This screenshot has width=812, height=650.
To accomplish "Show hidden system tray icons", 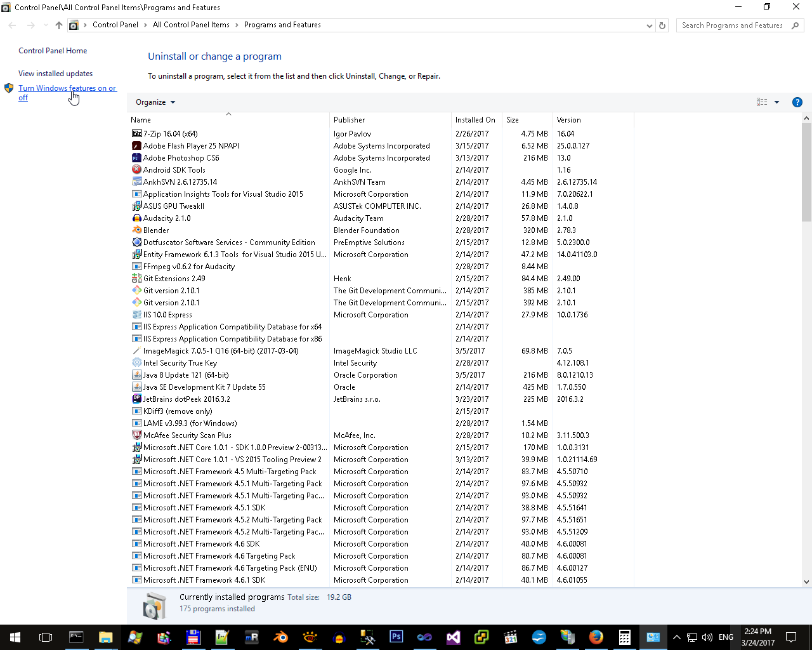I will point(677,637).
